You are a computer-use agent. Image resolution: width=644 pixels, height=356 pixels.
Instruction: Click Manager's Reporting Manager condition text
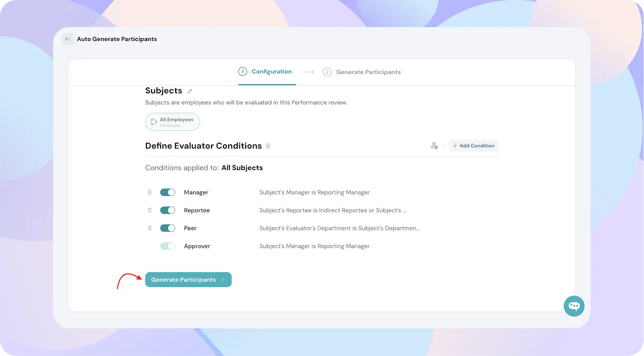pos(314,192)
